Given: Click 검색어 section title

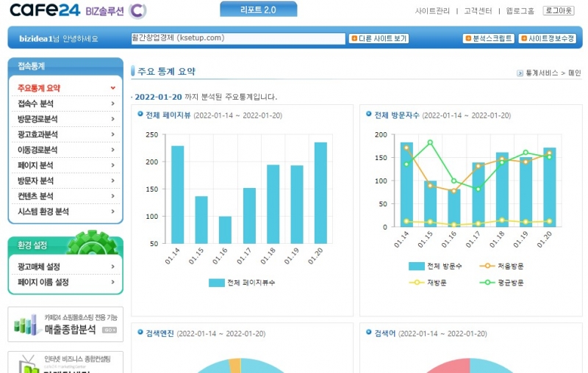Looking at the screenshot, I should pos(385,333).
